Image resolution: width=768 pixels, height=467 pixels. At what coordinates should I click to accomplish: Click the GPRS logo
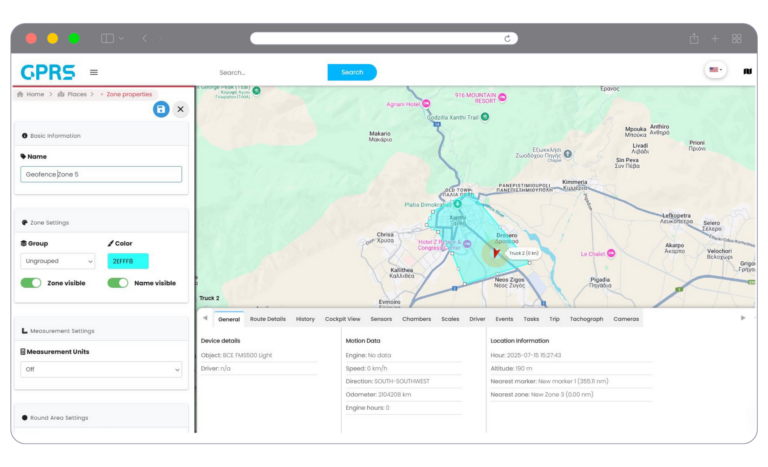[x=48, y=72]
